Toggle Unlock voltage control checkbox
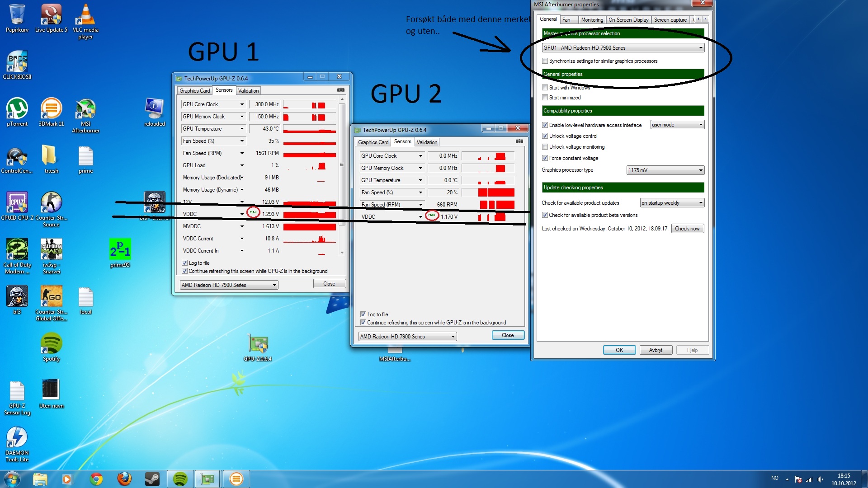This screenshot has width=868, height=488. pos(545,136)
